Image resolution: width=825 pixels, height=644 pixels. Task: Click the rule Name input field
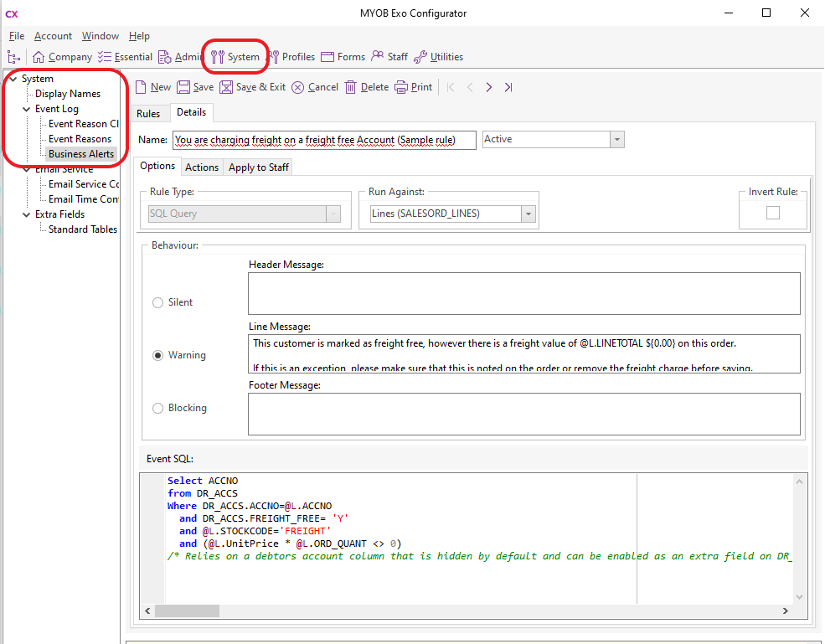point(324,140)
